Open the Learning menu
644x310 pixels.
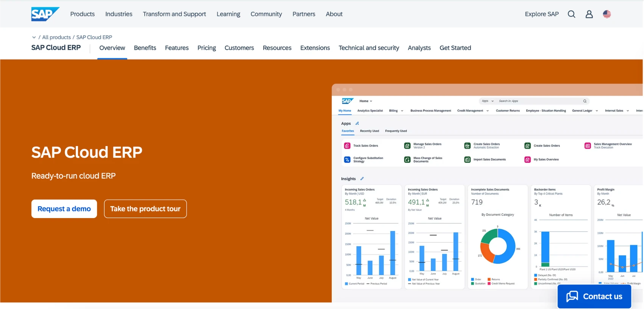(x=229, y=14)
